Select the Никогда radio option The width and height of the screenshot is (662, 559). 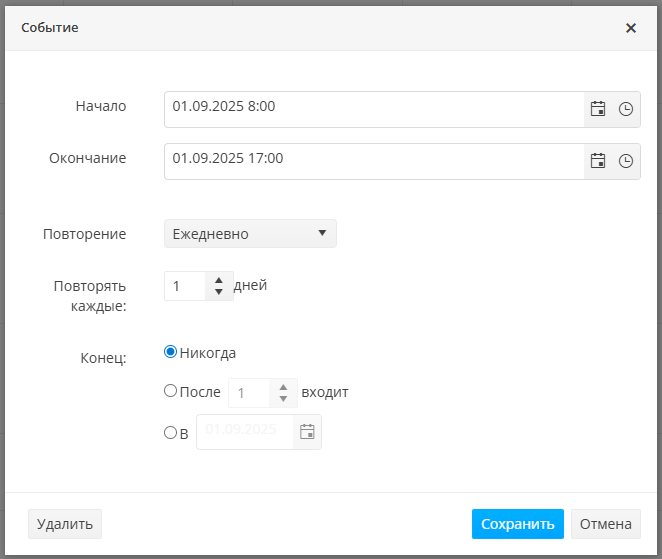tap(170, 352)
